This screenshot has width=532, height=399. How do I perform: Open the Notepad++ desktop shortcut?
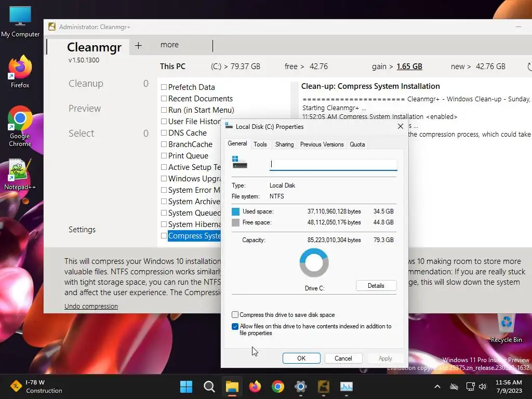tap(20, 175)
